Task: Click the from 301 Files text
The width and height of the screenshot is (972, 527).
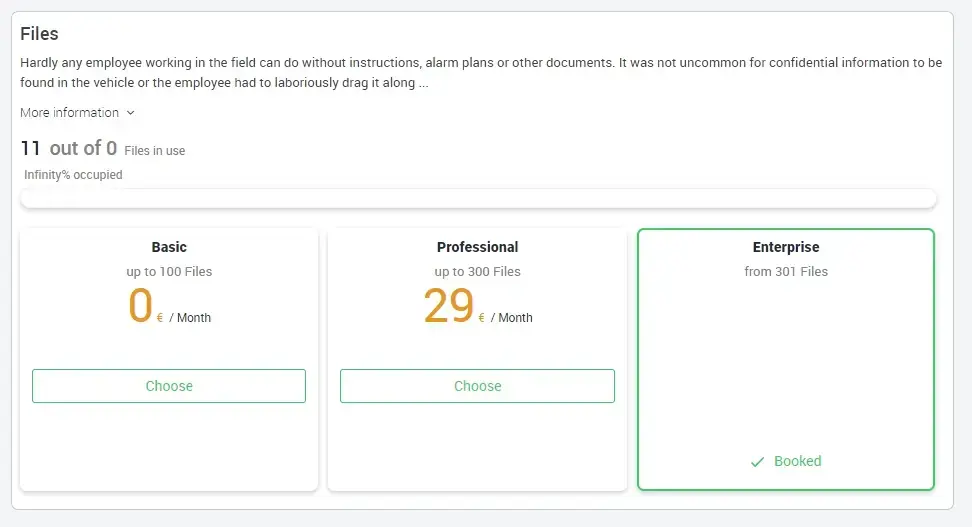Action: click(x=786, y=272)
